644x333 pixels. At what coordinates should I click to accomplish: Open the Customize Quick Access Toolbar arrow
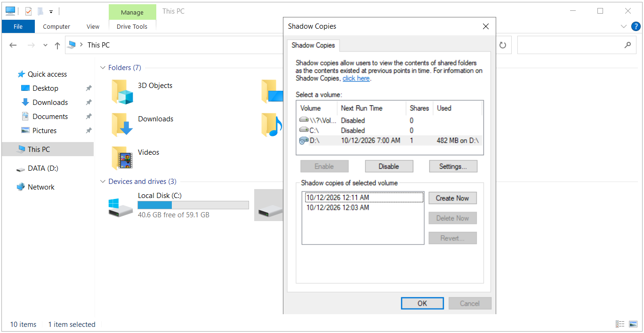click(51, 12)
